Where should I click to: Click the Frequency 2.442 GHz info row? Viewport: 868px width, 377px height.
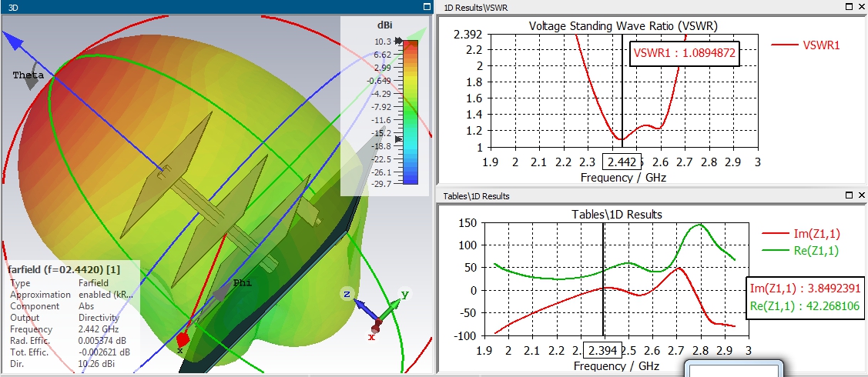tap(64, 329)
